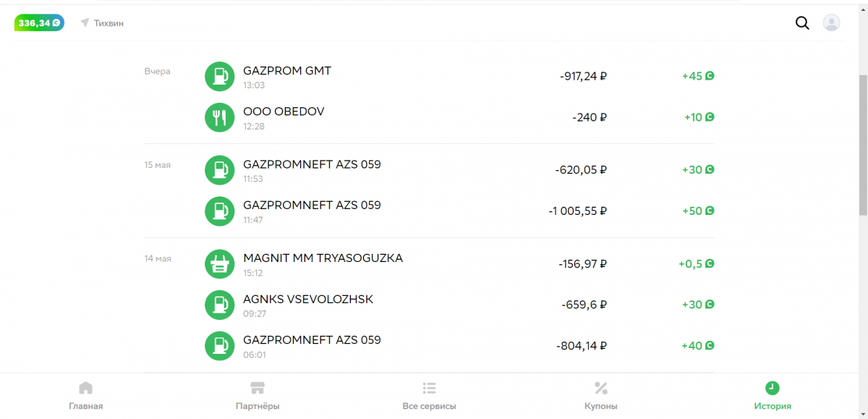
Task: Switch to the Партнёры tab
Action: pos(258,396)
